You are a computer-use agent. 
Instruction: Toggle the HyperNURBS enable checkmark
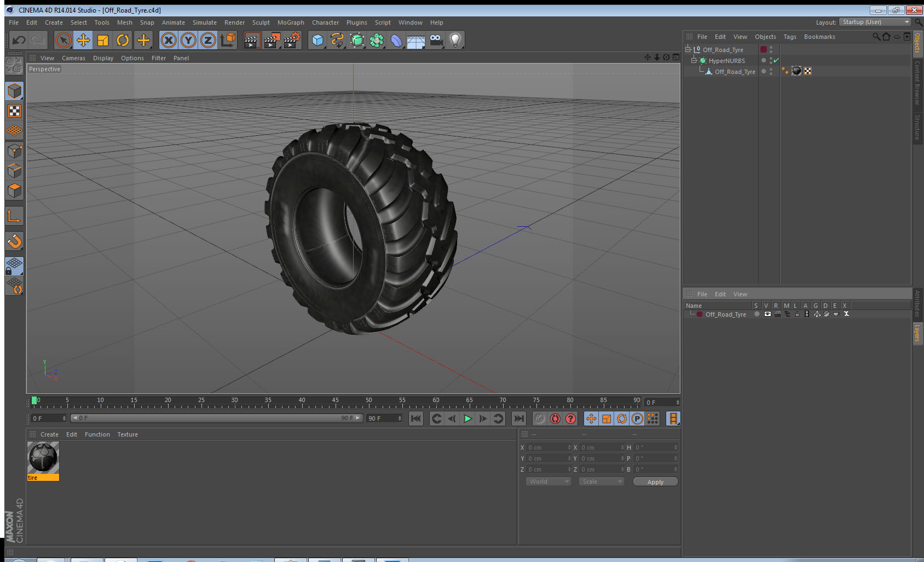point(776,60)
